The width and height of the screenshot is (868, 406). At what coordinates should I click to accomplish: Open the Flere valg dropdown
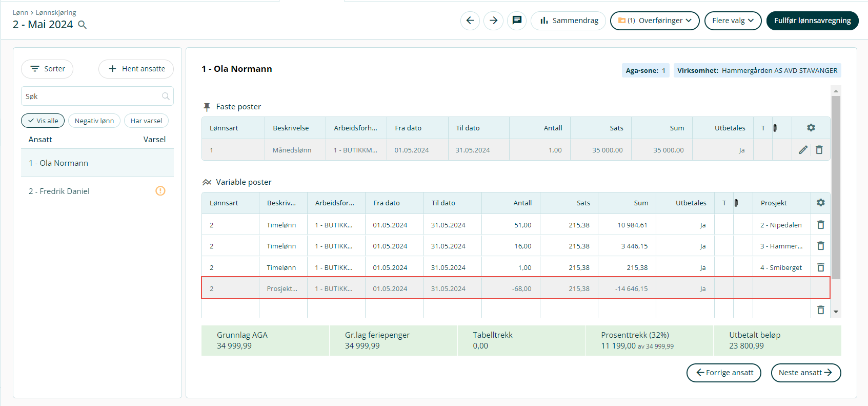[x=733, y=21]
